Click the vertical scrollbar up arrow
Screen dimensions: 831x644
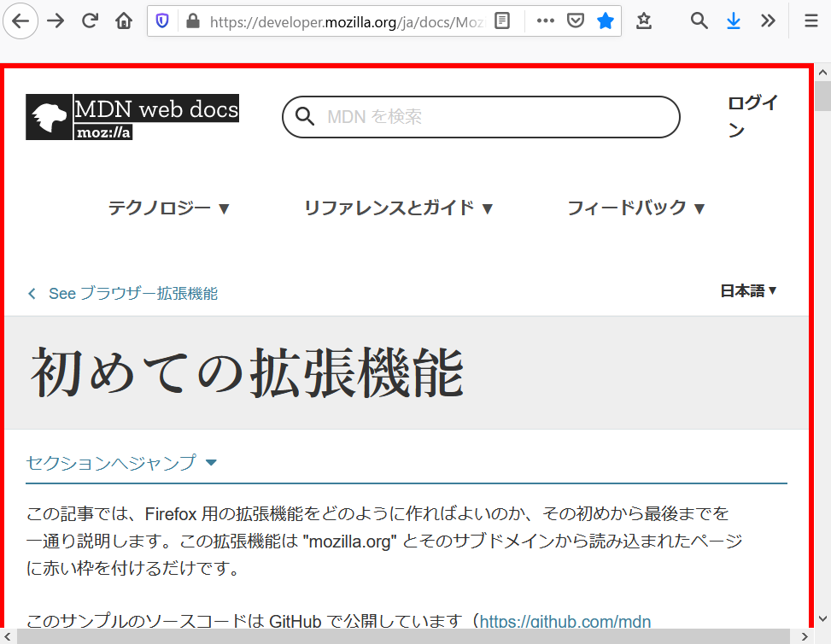point(822,72)
